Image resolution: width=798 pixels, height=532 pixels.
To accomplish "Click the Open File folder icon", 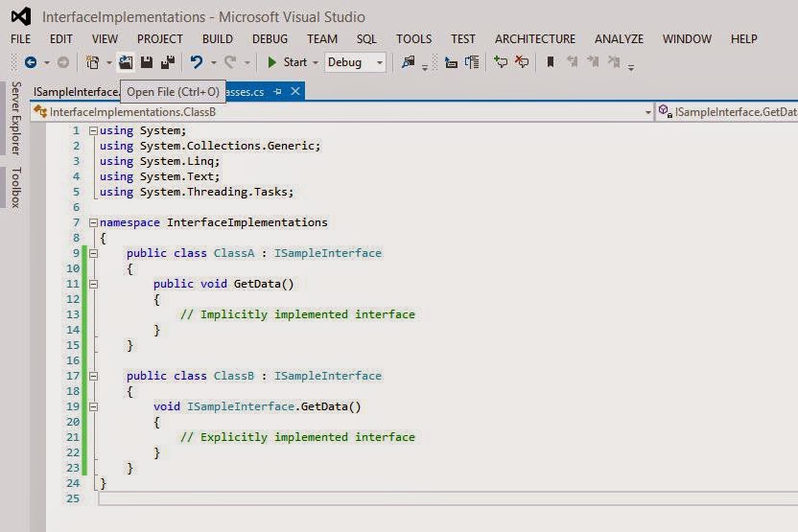I will (126, 62).
